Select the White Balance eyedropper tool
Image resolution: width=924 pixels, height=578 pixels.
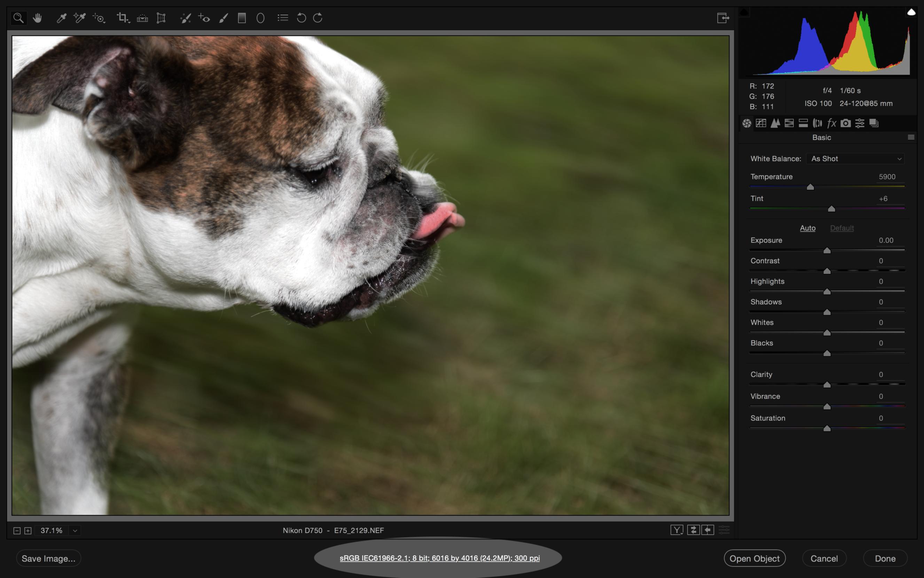(62, 18)
